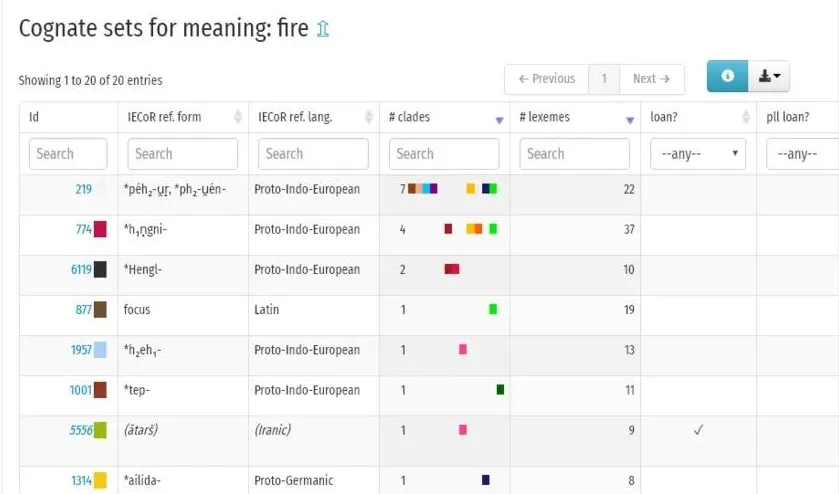Click the icon beside the 'fire' heading
The height and width of the screenshot is (494, 839).
[322, 30]
